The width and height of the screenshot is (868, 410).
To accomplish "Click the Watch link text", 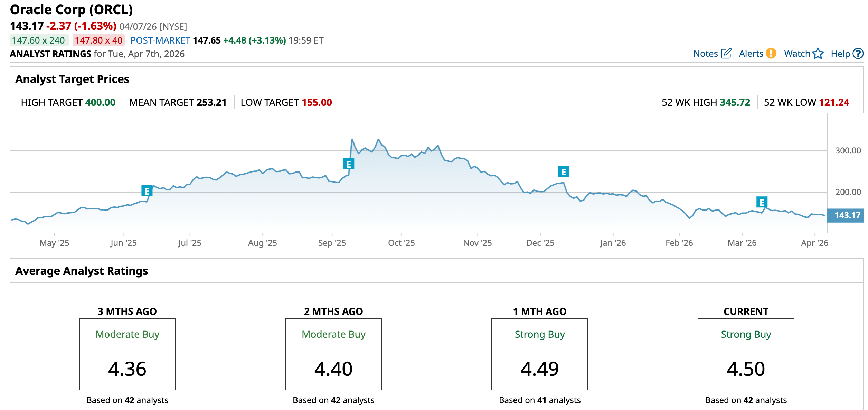I will (x=797, y=54).
